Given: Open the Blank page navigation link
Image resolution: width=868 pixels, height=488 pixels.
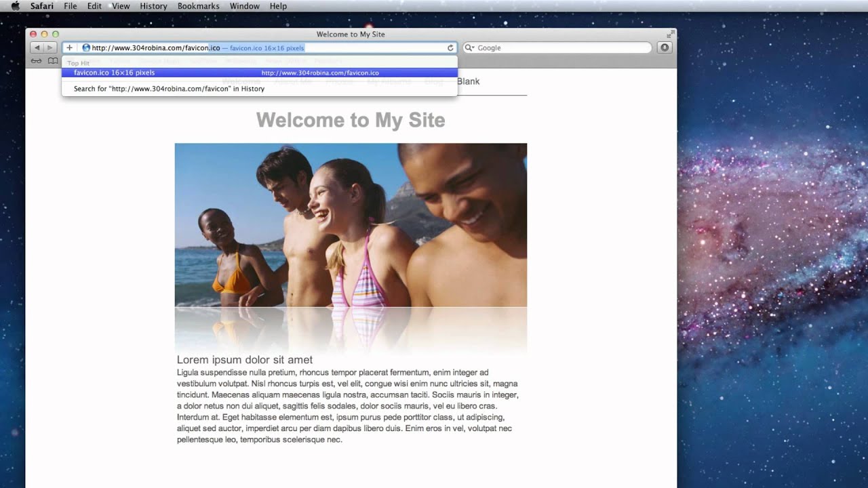Looking at the screenshot, I should tap(468, 81).
